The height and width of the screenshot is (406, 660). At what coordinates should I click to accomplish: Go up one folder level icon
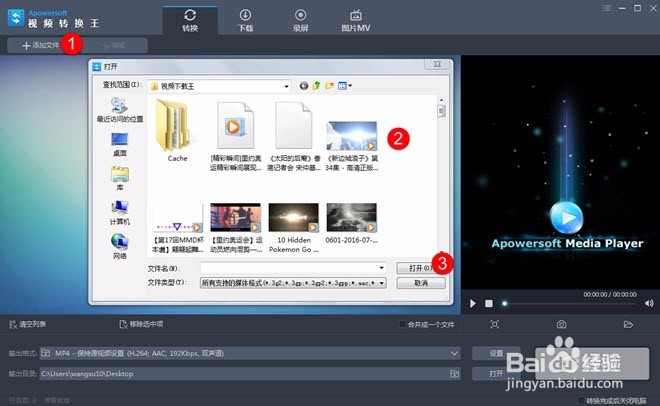tap(317, 86)
